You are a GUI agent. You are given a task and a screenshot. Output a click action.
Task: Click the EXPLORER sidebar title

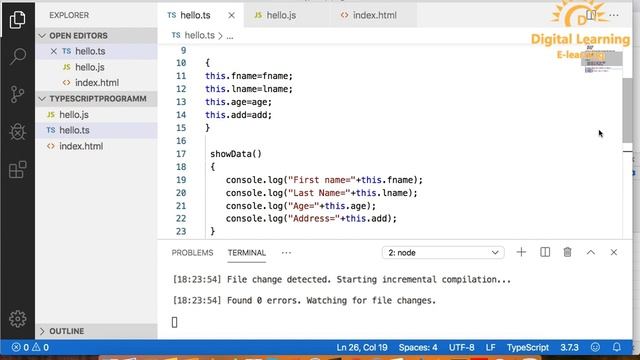[x=69, y=15]
